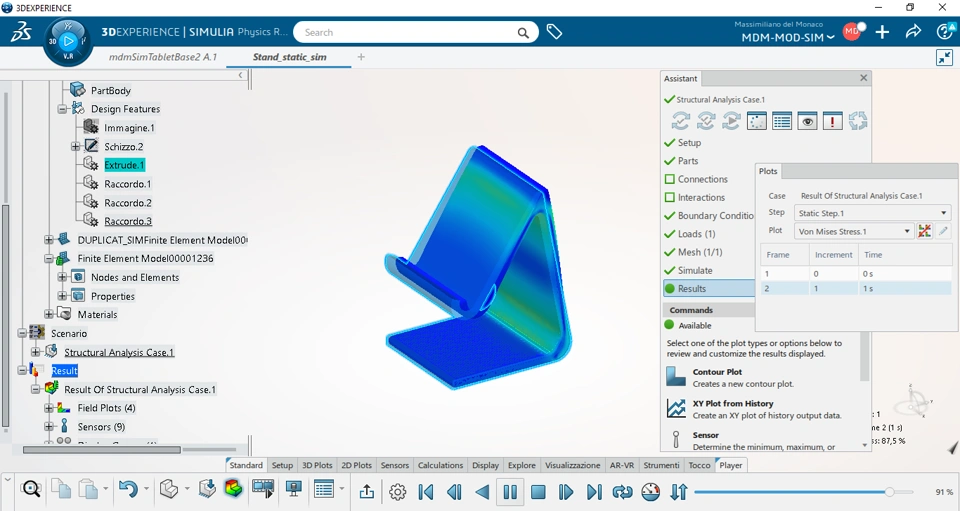Screen dimensions: 960x511
Task: Collapse the Design Features tree node
Action: pyautogui.click(x=62, y=109)
